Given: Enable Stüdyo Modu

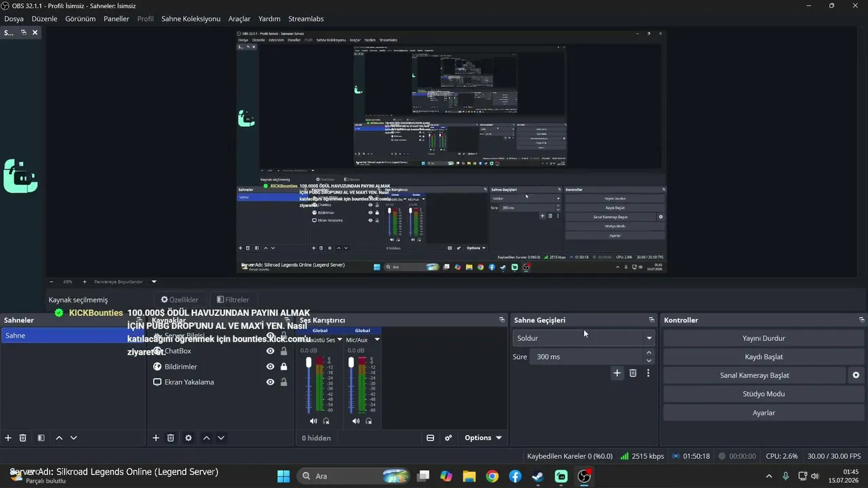Looking at the screenshot, I should coord(764,394).
